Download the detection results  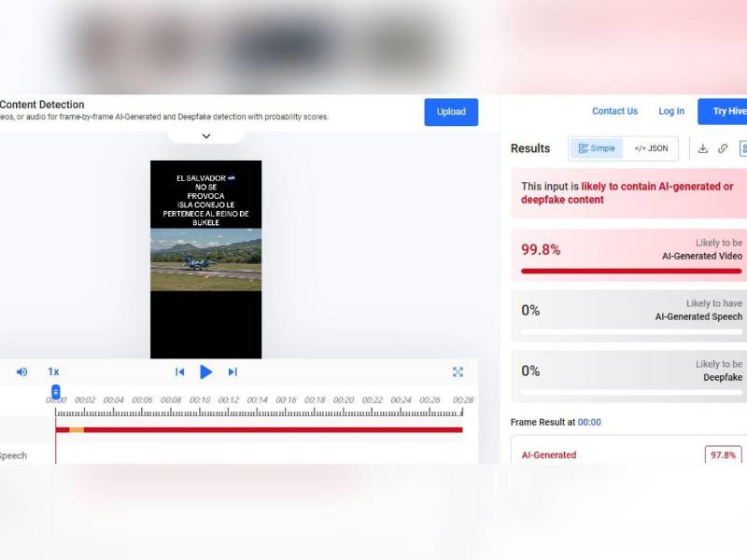[x=703, y=148]
